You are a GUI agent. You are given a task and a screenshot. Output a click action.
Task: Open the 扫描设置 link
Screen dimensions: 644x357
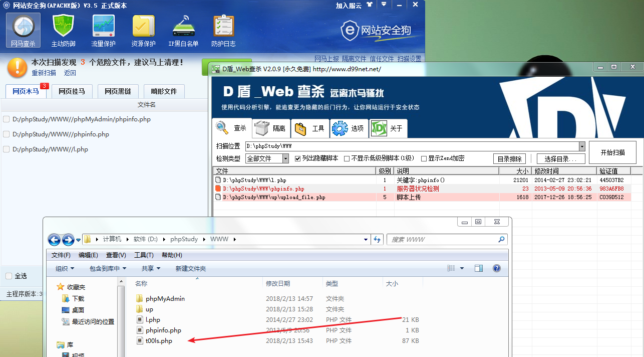(410, 59)
